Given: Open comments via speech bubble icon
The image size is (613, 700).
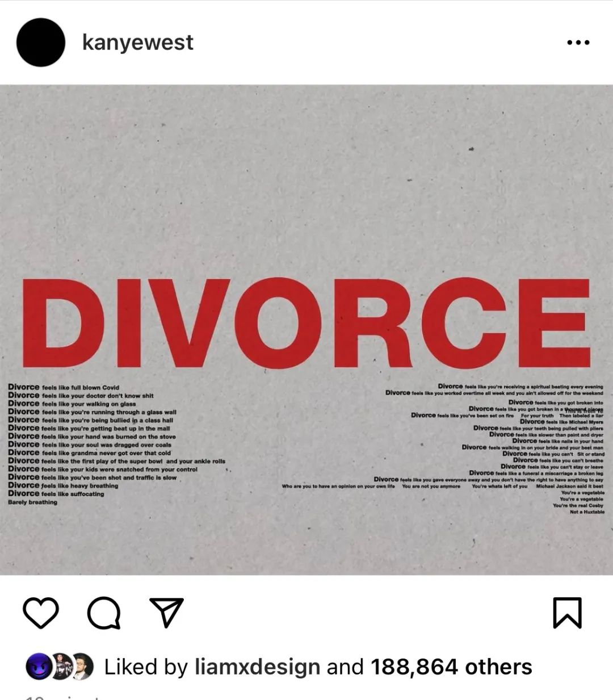Looking at the screenshot, I should coord(103,613).
